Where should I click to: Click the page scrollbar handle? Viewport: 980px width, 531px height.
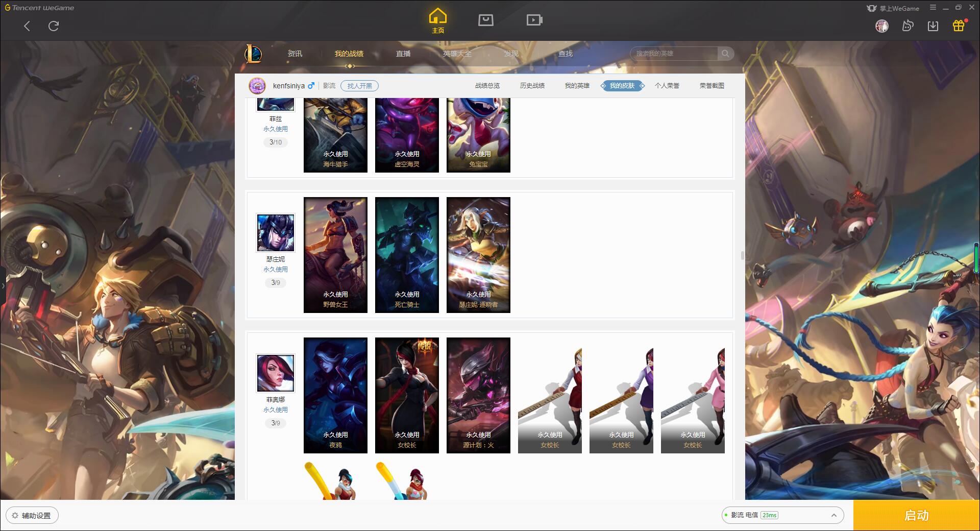[742, 255]
